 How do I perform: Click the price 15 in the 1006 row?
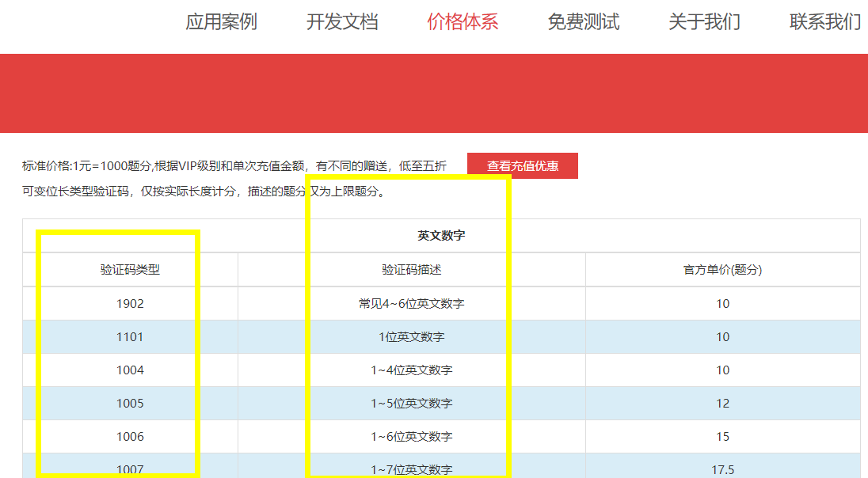tap(722, 437)
